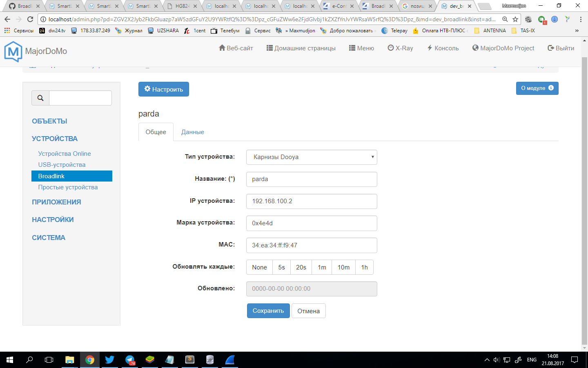Bookmark this page with the star icon
588x368 pixels.
[515, 19]
